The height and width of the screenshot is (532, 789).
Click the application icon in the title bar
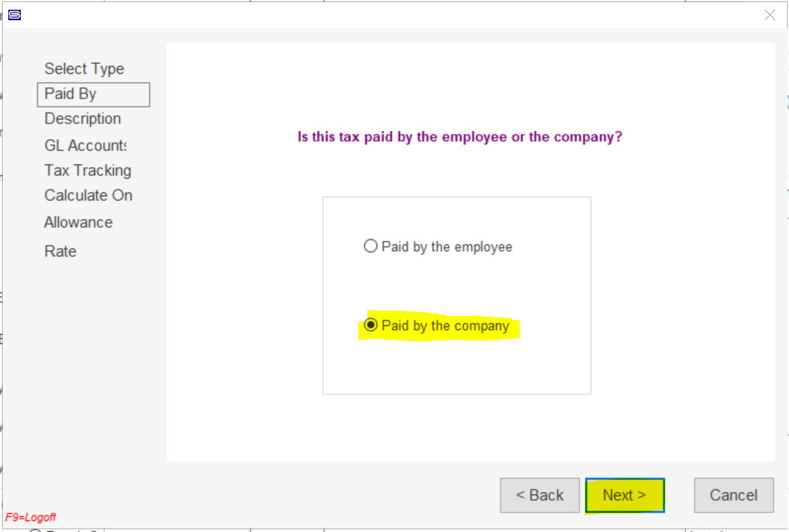(15, 15)
